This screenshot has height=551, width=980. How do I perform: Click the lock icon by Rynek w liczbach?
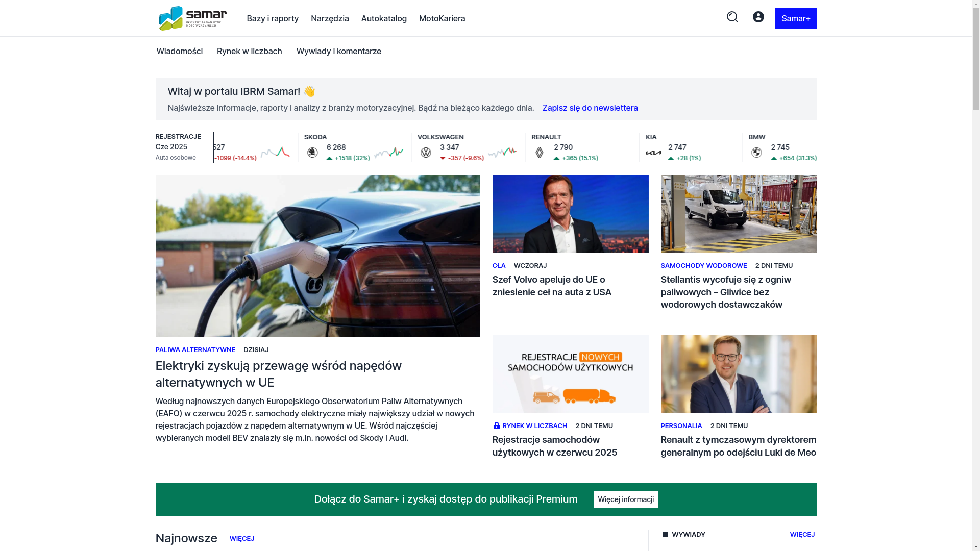point(496,425)
